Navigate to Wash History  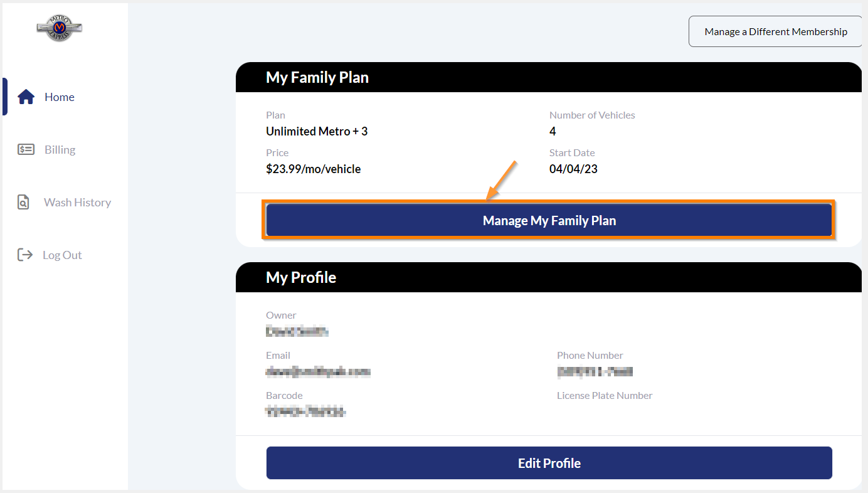[77, 202]
